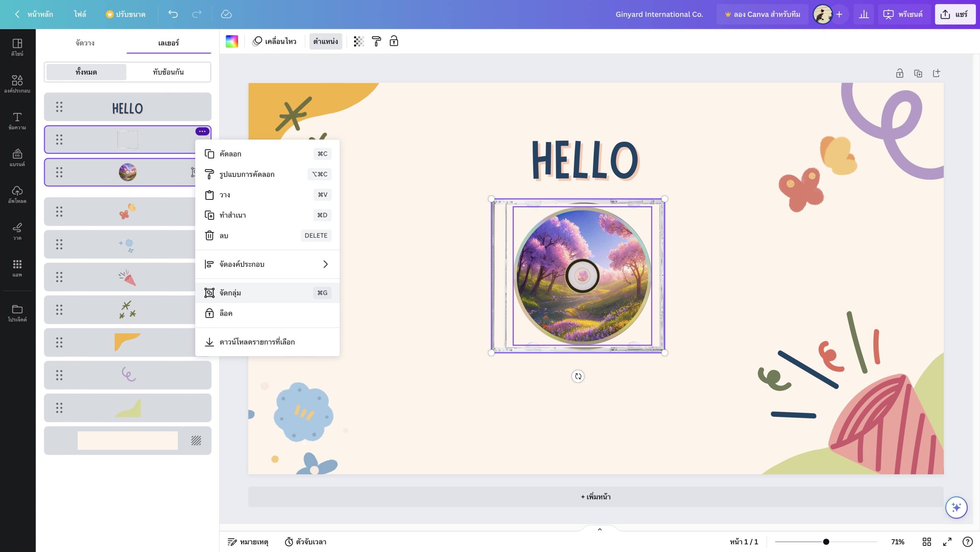Open the Uploads sidebar panel

coord(17,194)
